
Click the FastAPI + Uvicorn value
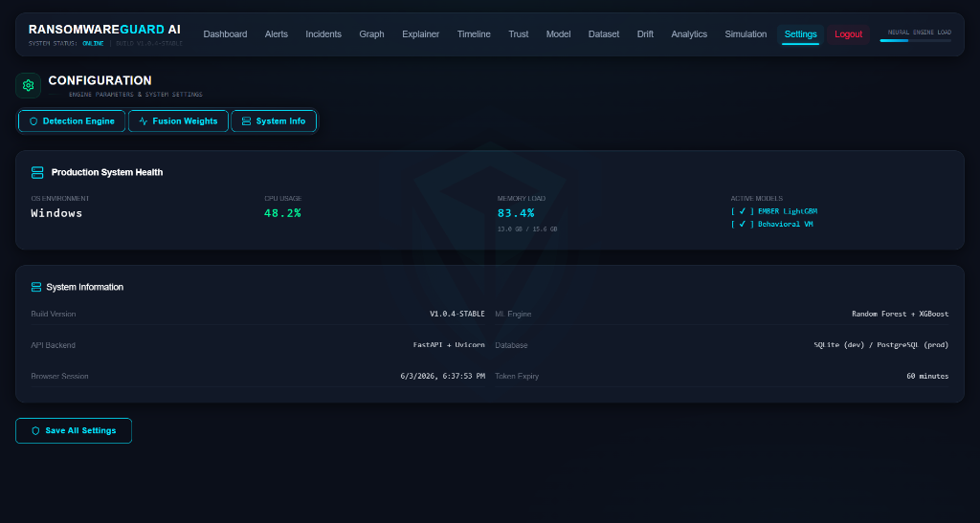[449, 345]
